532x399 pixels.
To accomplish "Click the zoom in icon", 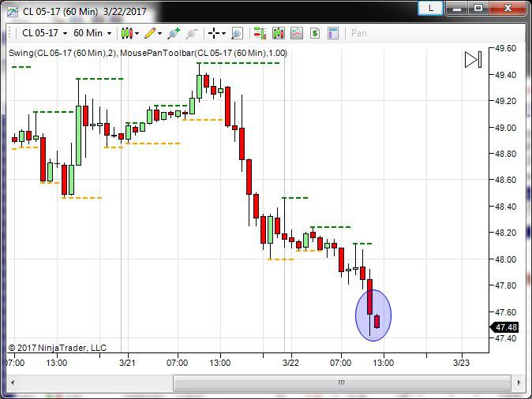I will click(174, 33).
